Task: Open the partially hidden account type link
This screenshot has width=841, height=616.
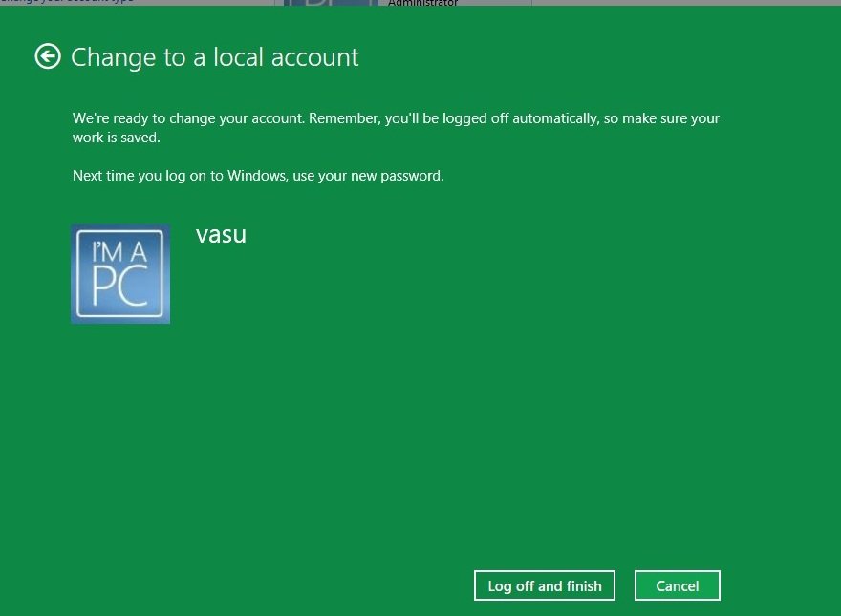Action: pos(67,2)
